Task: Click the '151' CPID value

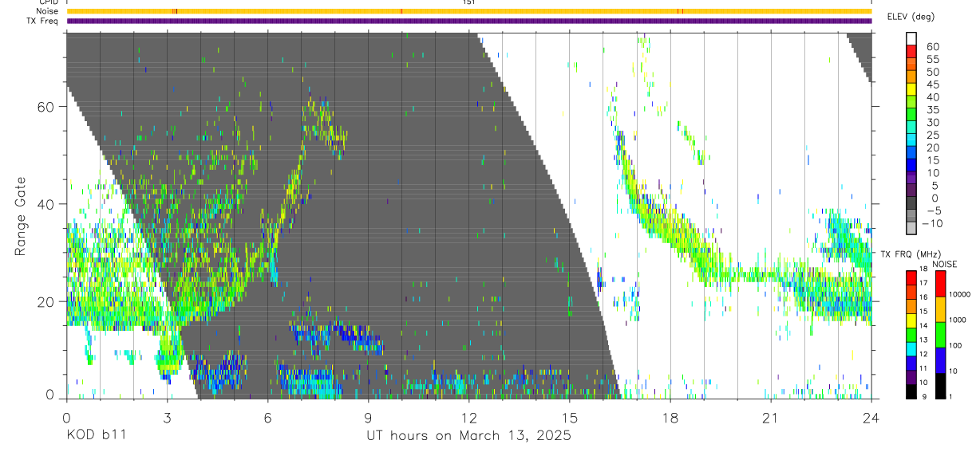Action: tap(469, 2)
